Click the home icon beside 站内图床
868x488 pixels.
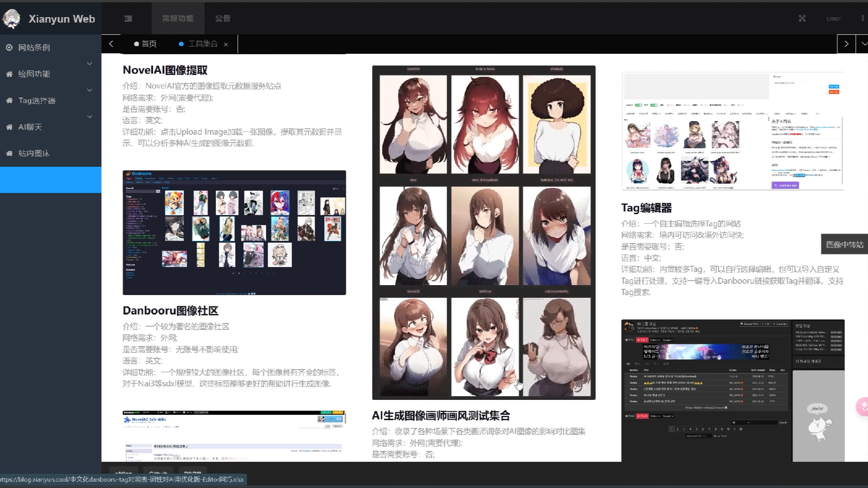point(9,154)
